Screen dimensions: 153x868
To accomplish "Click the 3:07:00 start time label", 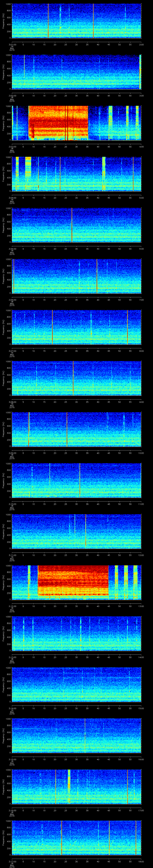I will [12, 351].
